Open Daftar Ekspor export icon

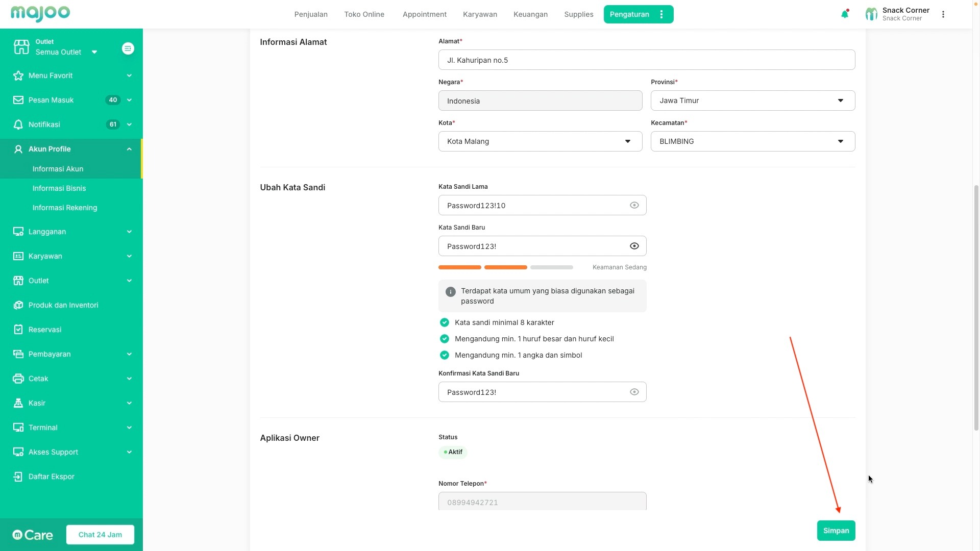pyautogui.click(x=18, y=477)
